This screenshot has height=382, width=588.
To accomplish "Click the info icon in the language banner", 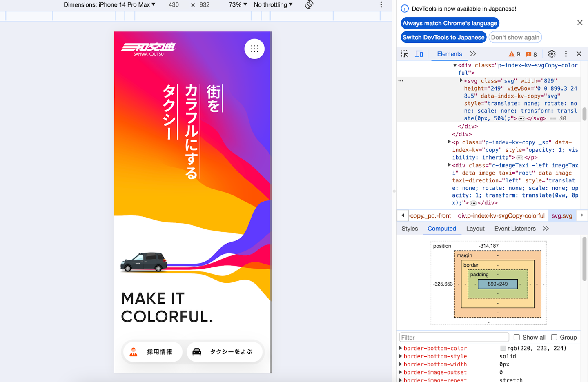I will tap(405, 9).
